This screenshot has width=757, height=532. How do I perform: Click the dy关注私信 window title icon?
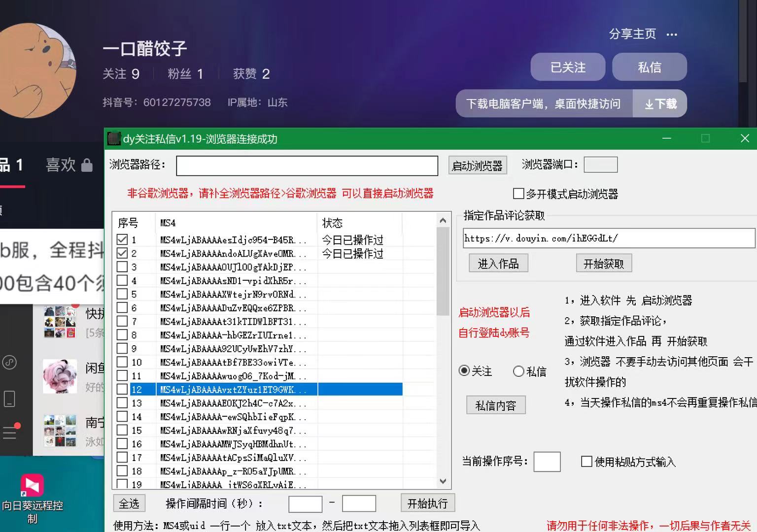click(114, 139)
